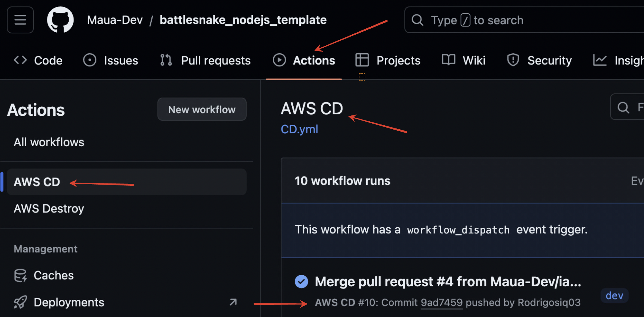Open the battlesnake_nodejs_template repository link
The width and height of the screenshot is (644, 317).
243,20
